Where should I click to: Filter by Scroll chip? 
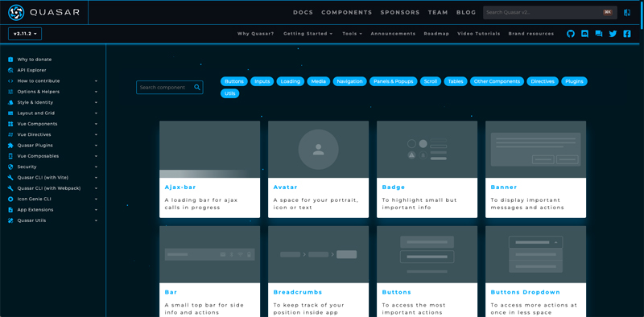click(431, 81)
